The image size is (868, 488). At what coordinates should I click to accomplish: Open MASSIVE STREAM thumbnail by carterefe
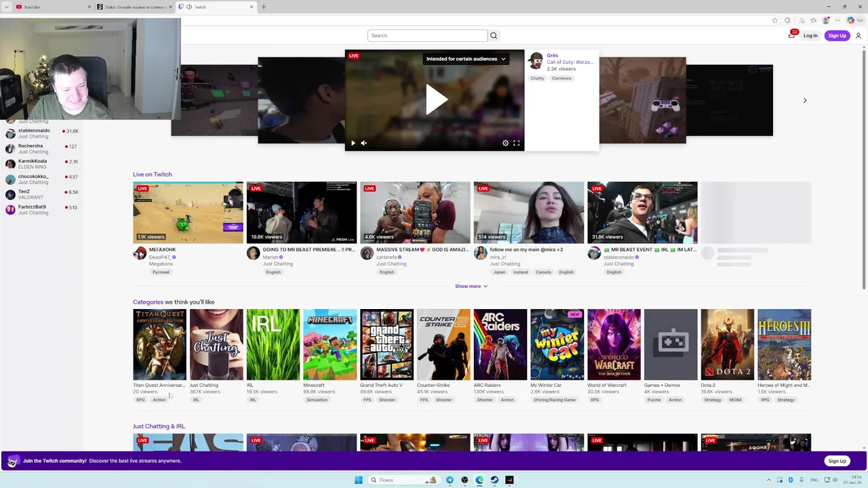[x=415, y=212]
